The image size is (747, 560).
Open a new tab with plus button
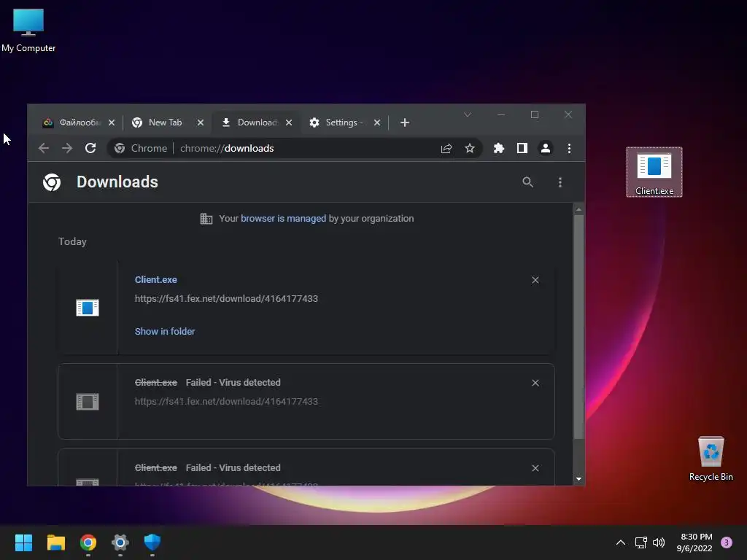(404, 122)
